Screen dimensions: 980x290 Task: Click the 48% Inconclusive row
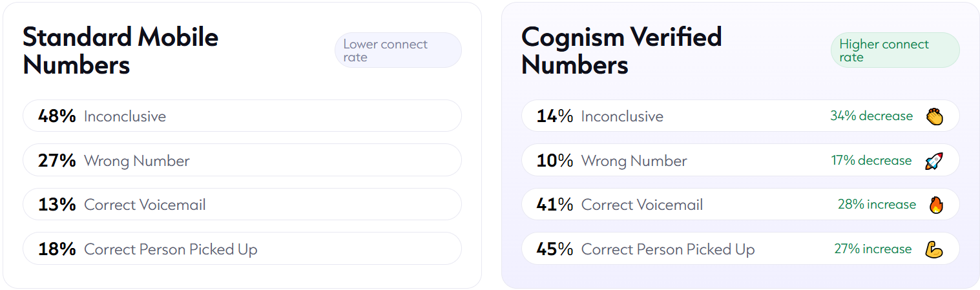(242, 116)
